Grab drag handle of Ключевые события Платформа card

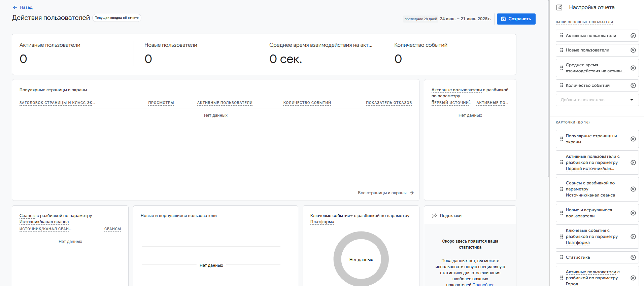[562, 237]
